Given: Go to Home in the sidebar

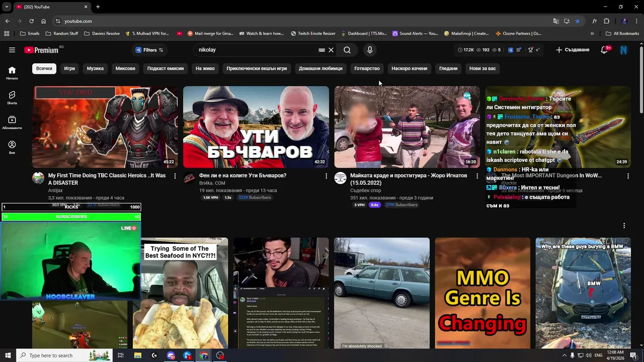Looking at the screenshot, I should [x=12, y=73].
